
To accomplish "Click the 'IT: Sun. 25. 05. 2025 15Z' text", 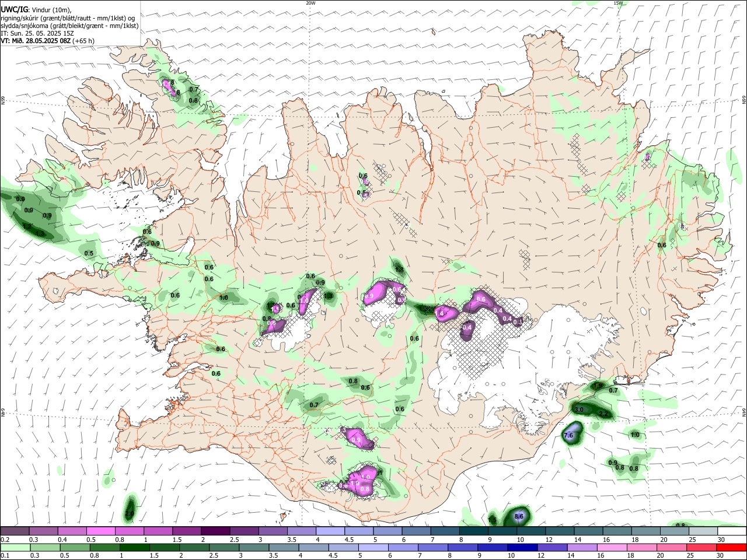I will [x=37, y=33].
